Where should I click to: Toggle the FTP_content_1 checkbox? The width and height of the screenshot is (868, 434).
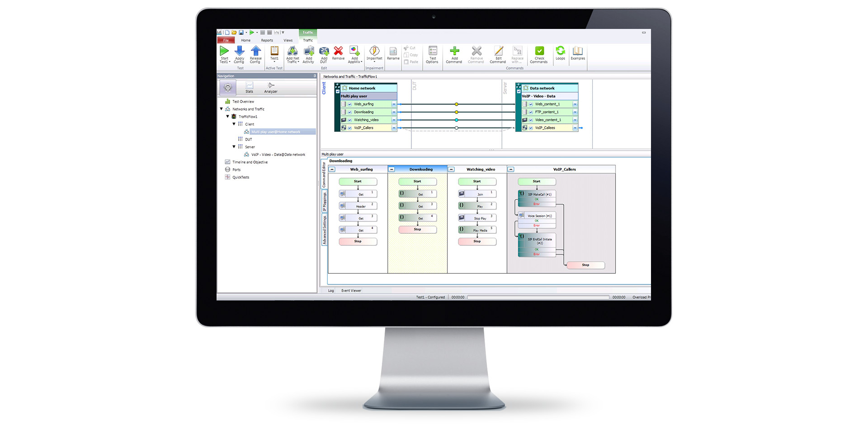(x=531, y=112)
